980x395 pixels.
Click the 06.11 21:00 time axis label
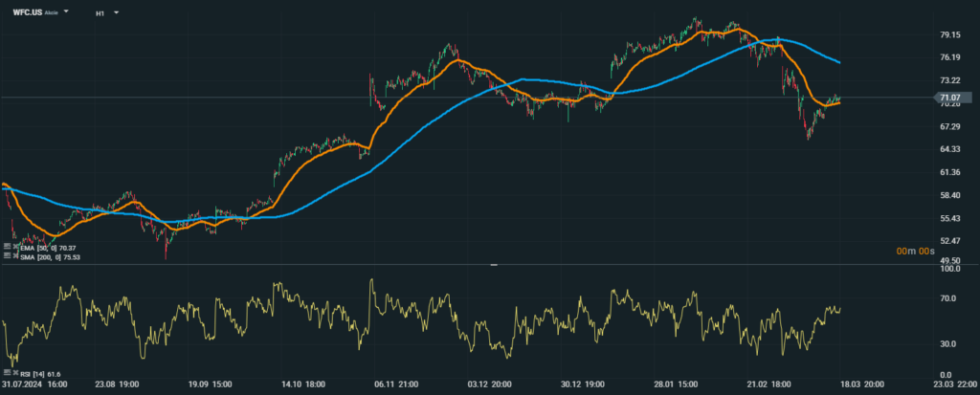click(x=394, y=384)
